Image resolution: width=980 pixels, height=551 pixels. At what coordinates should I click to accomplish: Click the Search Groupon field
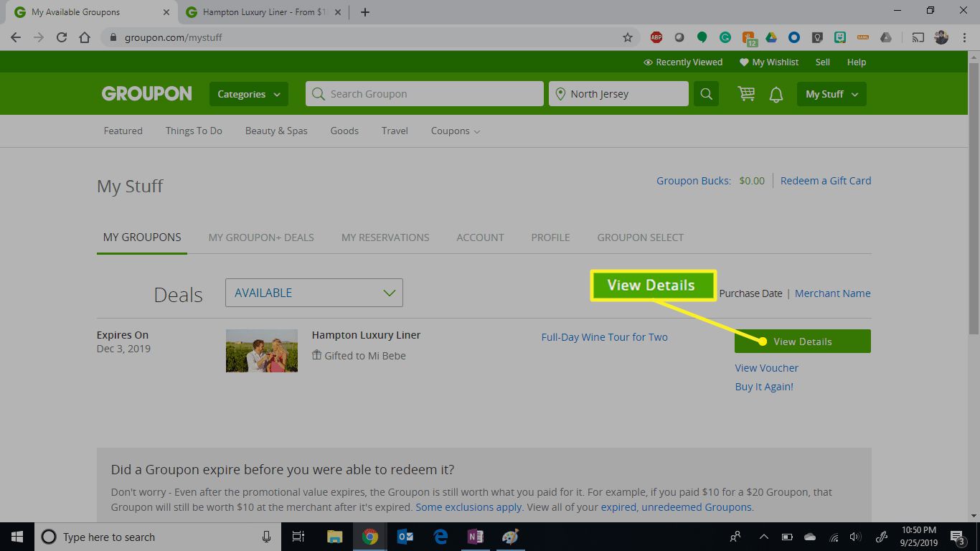coord(425,94)
